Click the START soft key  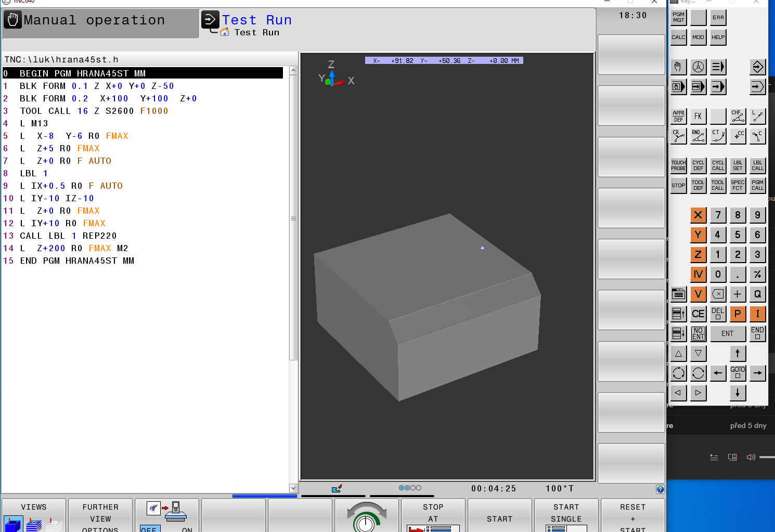499,515
